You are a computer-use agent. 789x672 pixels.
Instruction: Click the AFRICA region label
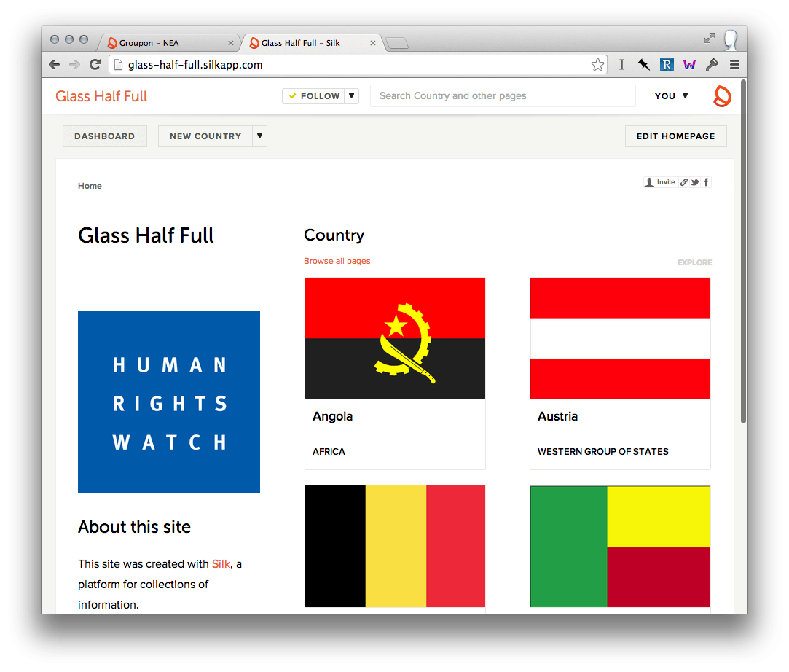329,452
